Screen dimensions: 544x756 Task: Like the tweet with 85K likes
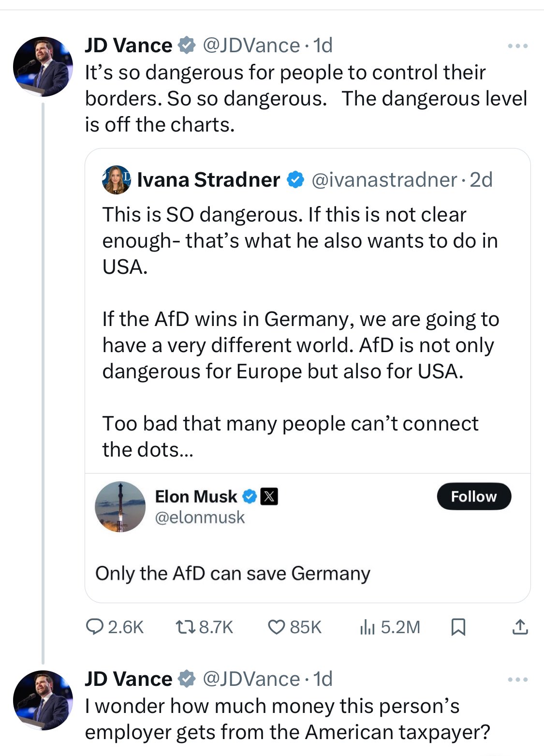[x=276, y=627]
